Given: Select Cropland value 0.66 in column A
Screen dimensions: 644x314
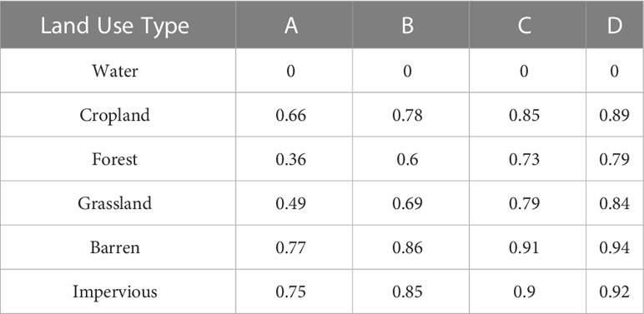Looking at the screenshot, I should [x=291, y=116].
